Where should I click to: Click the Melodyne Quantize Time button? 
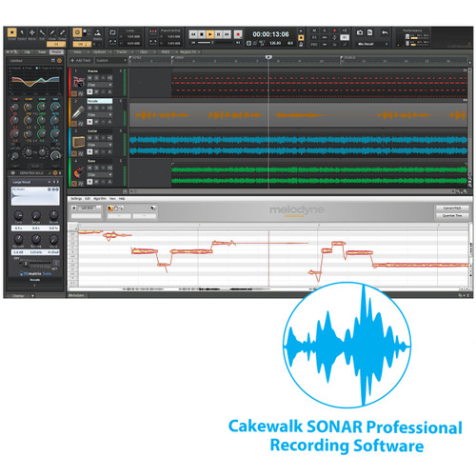pos(452,215)
